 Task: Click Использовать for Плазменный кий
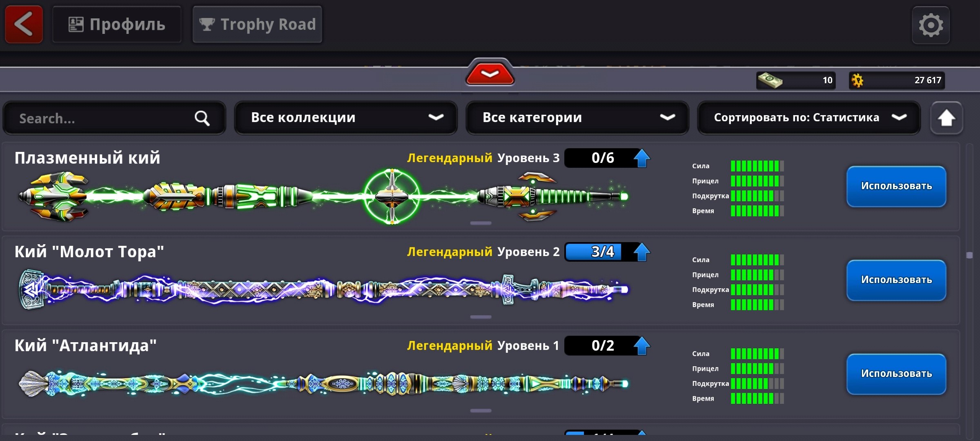(896, 186)
